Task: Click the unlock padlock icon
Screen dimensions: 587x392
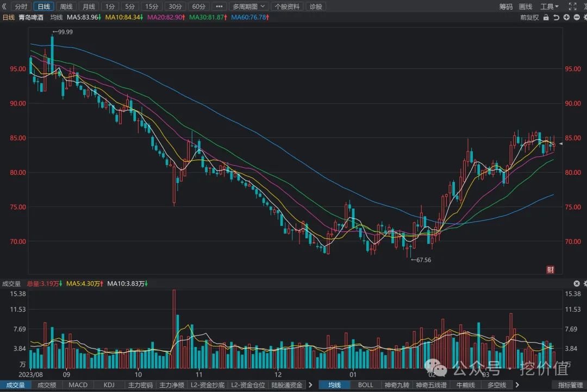Action: tap(547, 17)
